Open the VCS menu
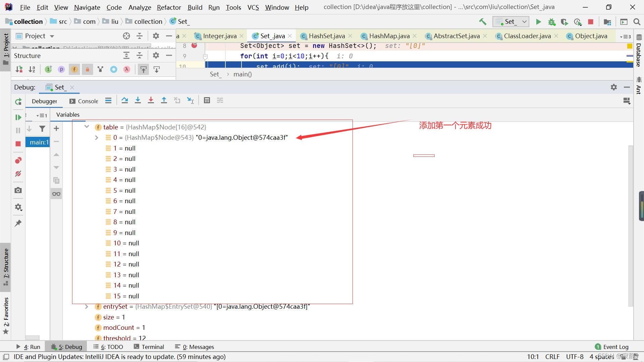 pos(253,7)
